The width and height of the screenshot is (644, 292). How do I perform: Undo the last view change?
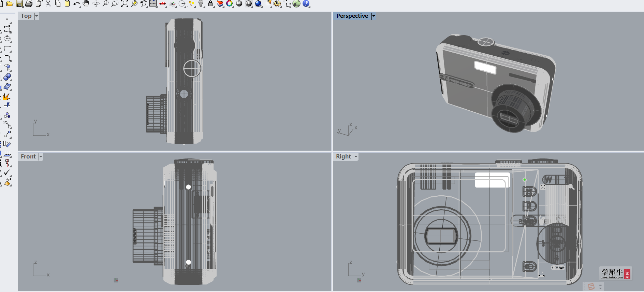144,4
